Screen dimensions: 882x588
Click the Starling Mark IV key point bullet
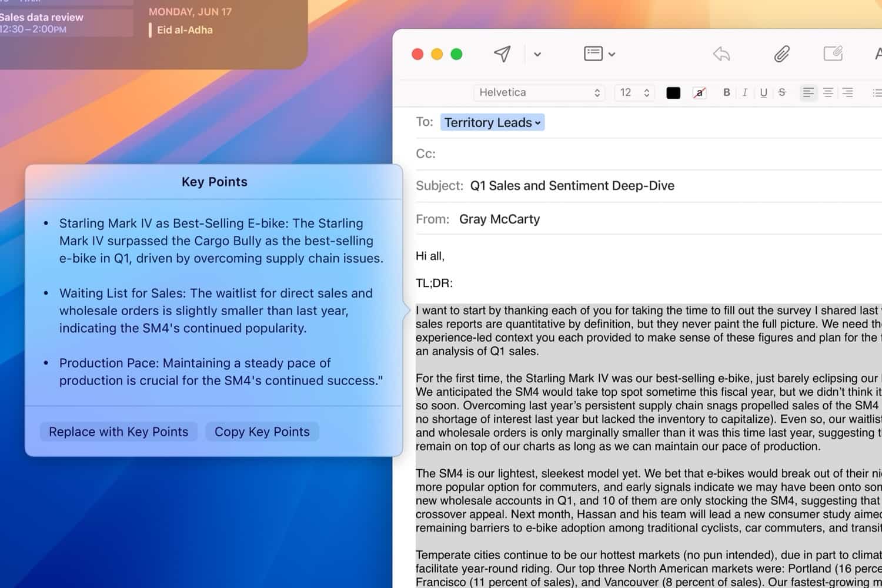tap(221, 240)
